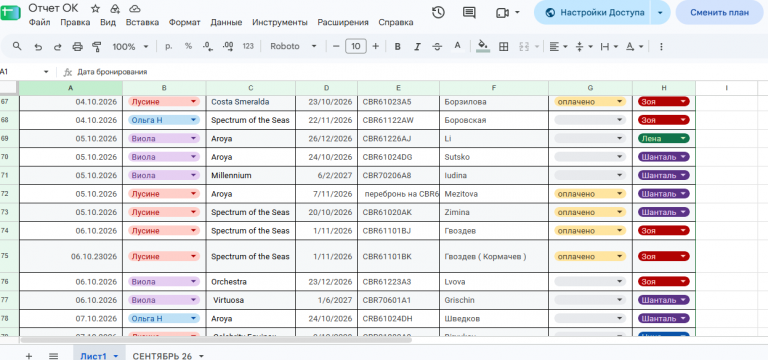Image resolution: width=768 pixels, height=360 pixels.
Task: Select column C header
Action: point(251,88)
